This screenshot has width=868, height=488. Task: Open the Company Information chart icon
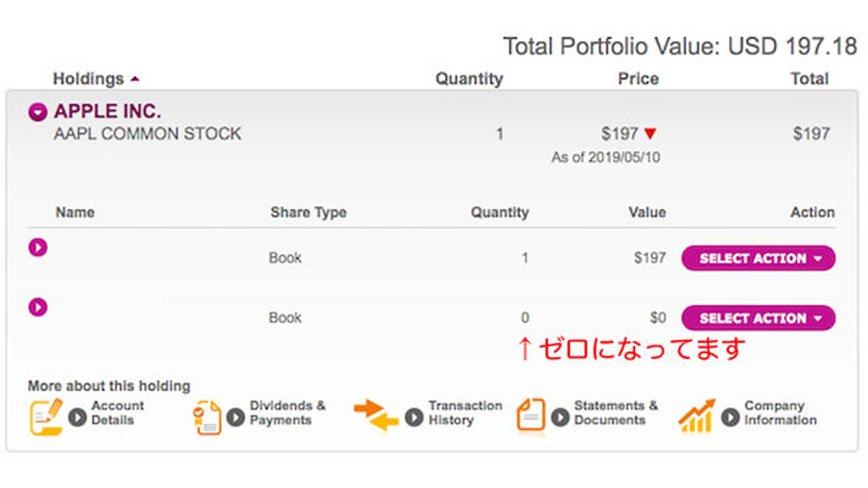pos(697,416)
